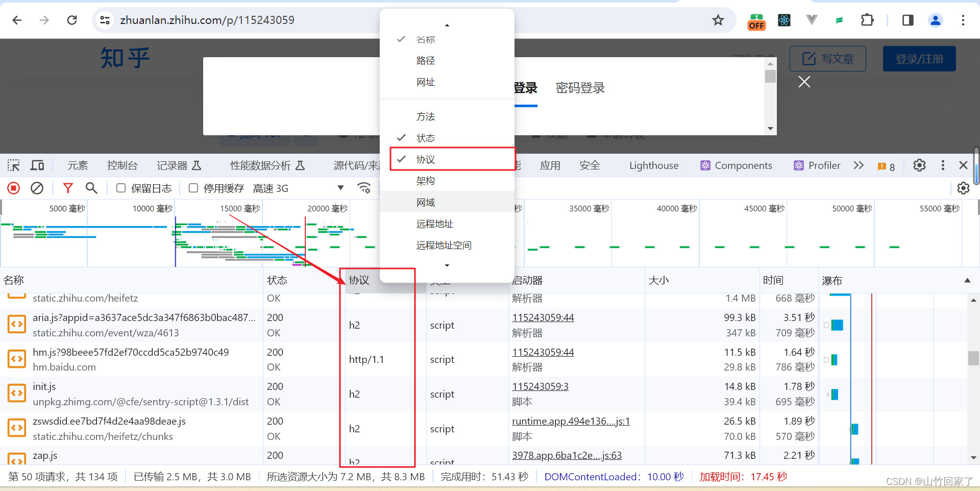Open the Chrome three-dot menu
980x491 pixels.
click(963, 20)
